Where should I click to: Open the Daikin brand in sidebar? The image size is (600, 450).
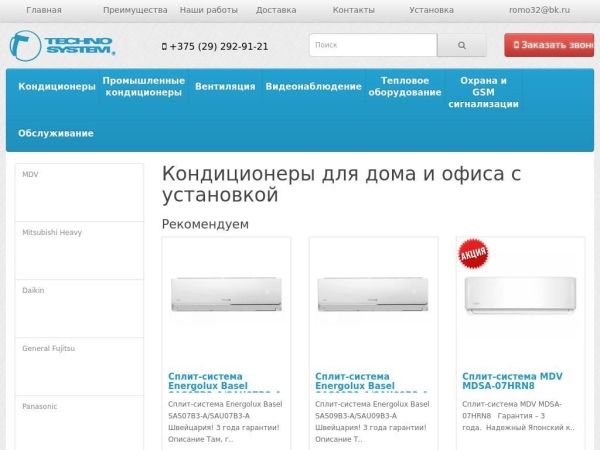pyautogui.click(x=79, y=309)
